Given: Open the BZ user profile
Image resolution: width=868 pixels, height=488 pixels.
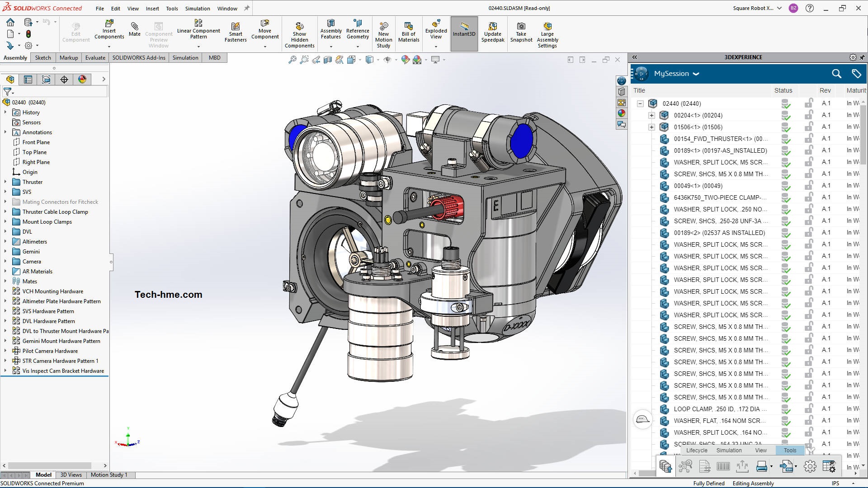Looking at the screenshot, I should point(794,8).
